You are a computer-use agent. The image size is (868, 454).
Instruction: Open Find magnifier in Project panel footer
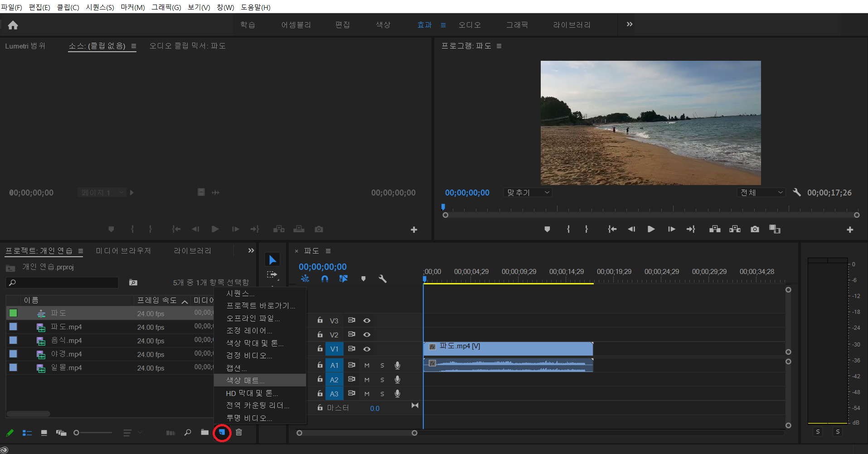coord(188,432)
